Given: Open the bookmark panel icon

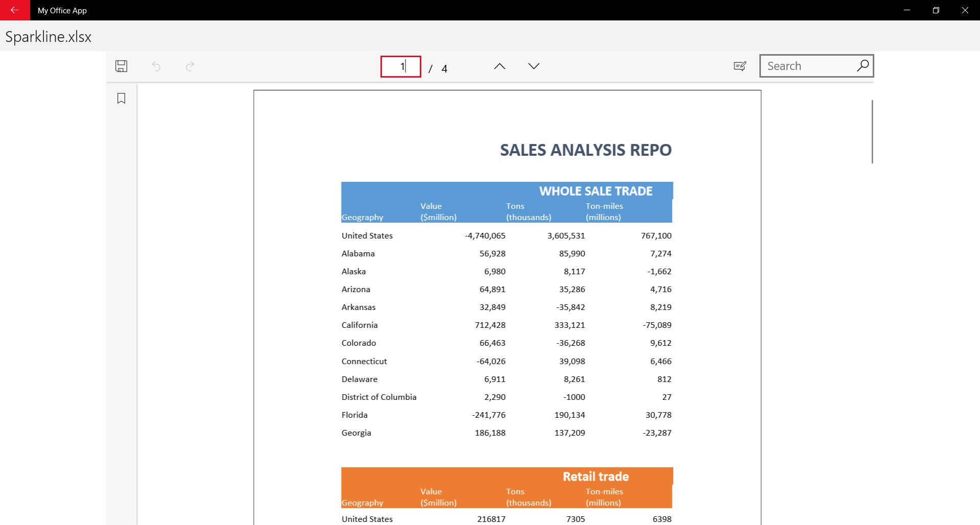Looking at the screenshot, I should [121, 98].
